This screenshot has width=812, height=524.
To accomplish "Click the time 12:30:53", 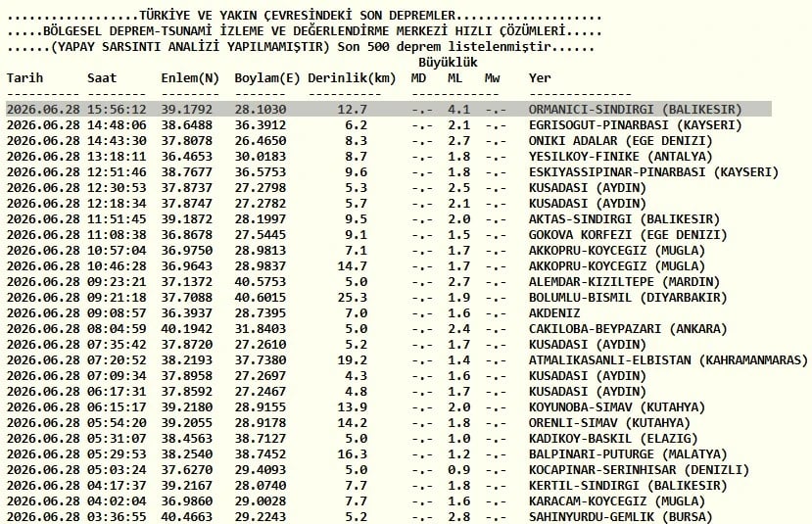I will pyautogui.click(x=117, y=188).
